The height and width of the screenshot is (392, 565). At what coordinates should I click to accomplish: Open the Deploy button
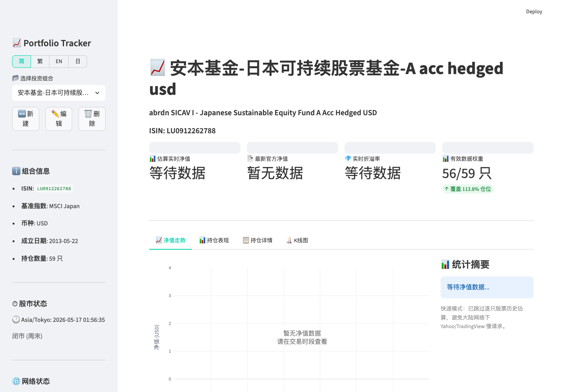click(x=534, y=12)
